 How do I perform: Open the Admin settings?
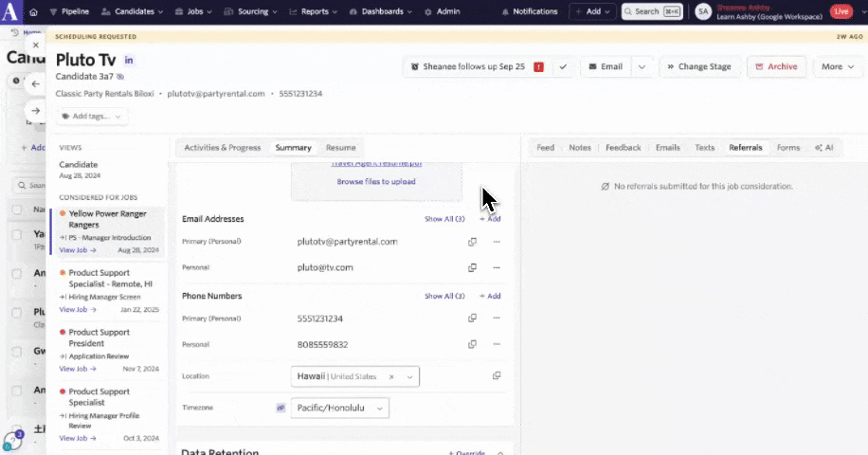[x=443, y=11]
